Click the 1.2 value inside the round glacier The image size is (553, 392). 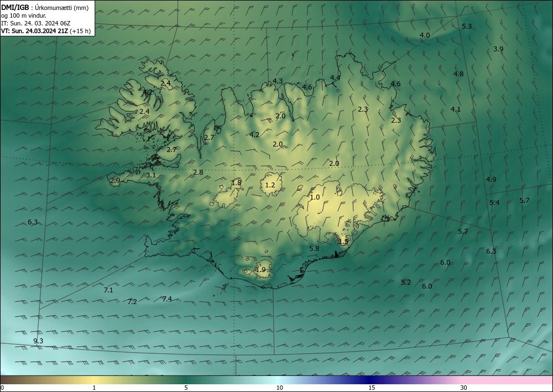pos(270,185)
